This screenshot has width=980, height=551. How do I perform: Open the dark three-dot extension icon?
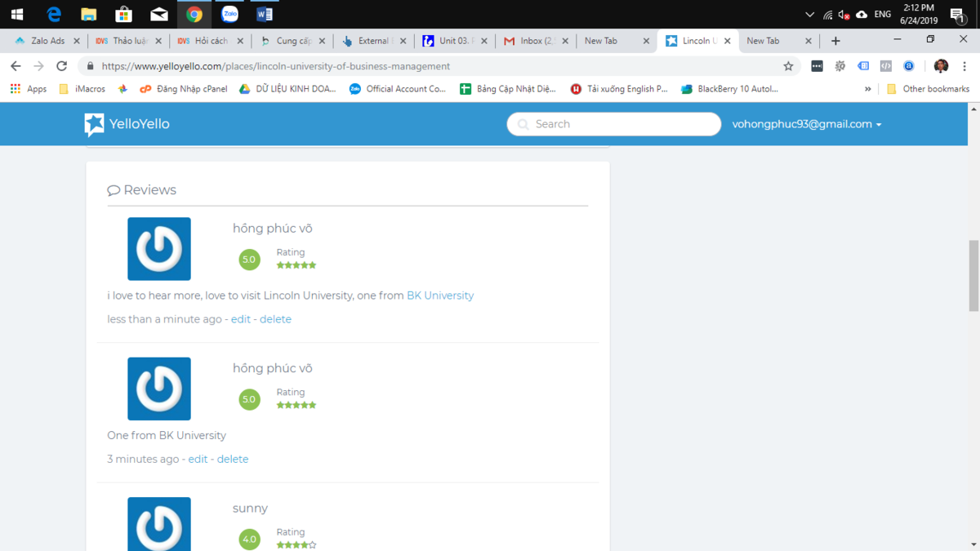coord(817,66)
